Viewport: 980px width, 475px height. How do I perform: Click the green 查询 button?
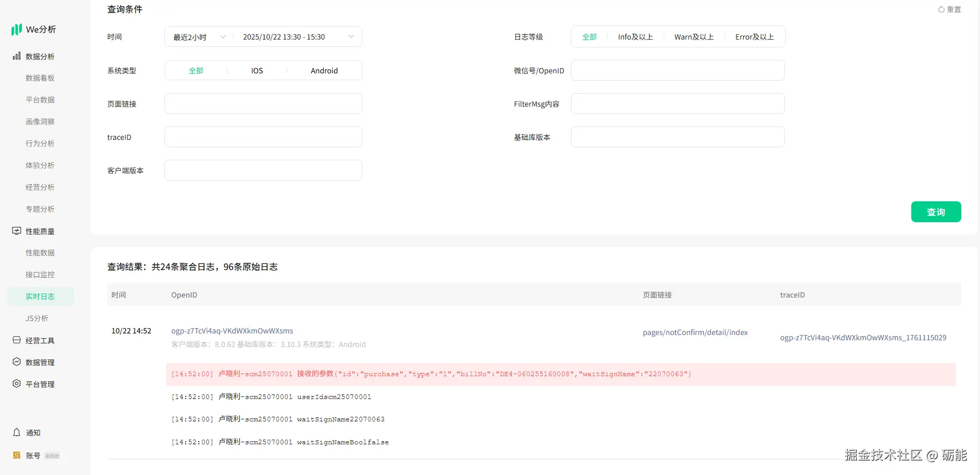click(x=936, y=212)
